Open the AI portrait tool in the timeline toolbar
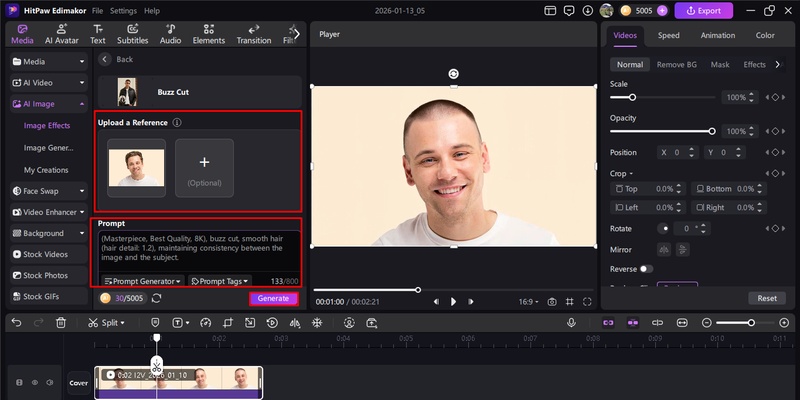This screenshot has height=400, width=800. tap(349, 322)
